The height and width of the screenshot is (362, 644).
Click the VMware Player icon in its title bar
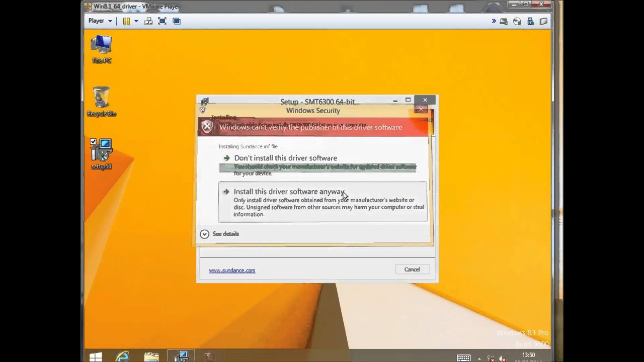[88, 7]
